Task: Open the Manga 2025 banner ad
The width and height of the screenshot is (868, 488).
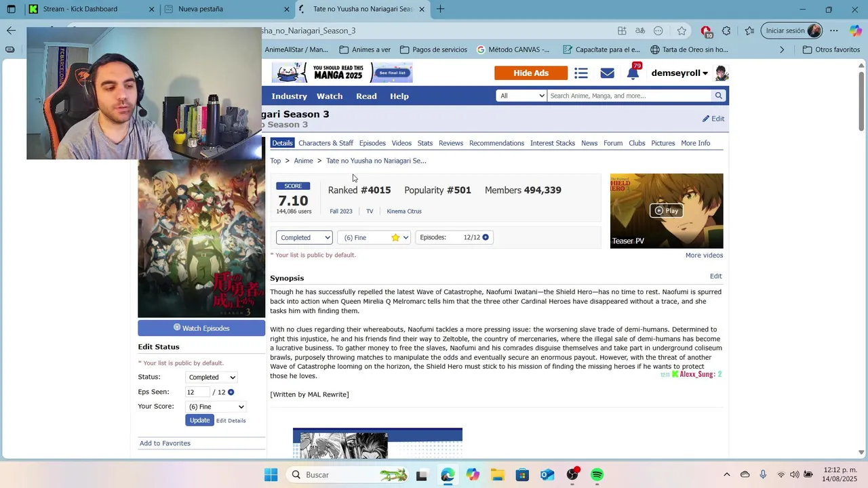Action: (x=342, y=73)
